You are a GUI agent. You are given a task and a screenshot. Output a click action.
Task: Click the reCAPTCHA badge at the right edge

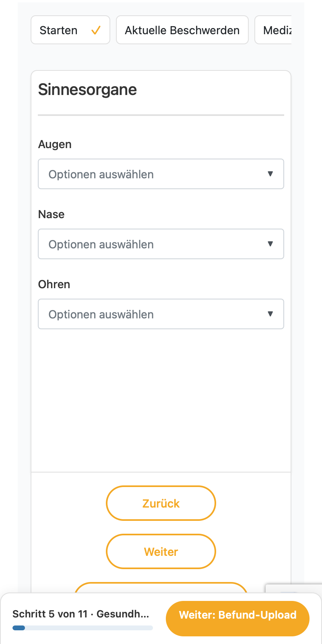(294, 588)
